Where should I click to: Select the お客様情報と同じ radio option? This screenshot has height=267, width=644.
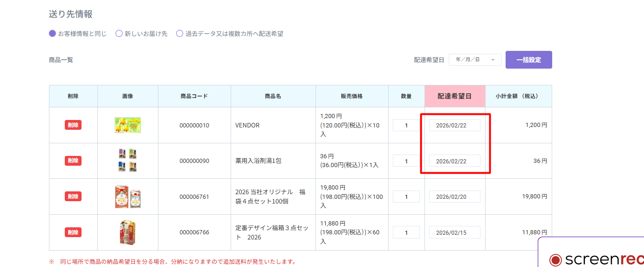point(53,34)
